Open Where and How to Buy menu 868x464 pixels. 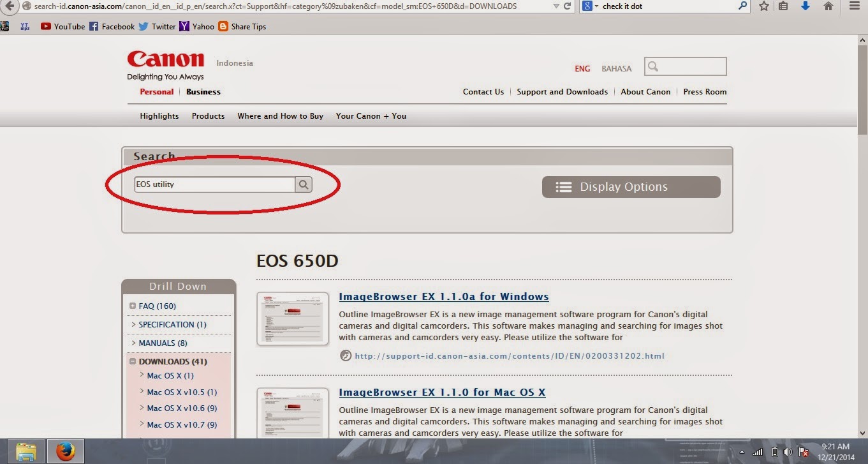pyautogui.click(x=281, y=116)
